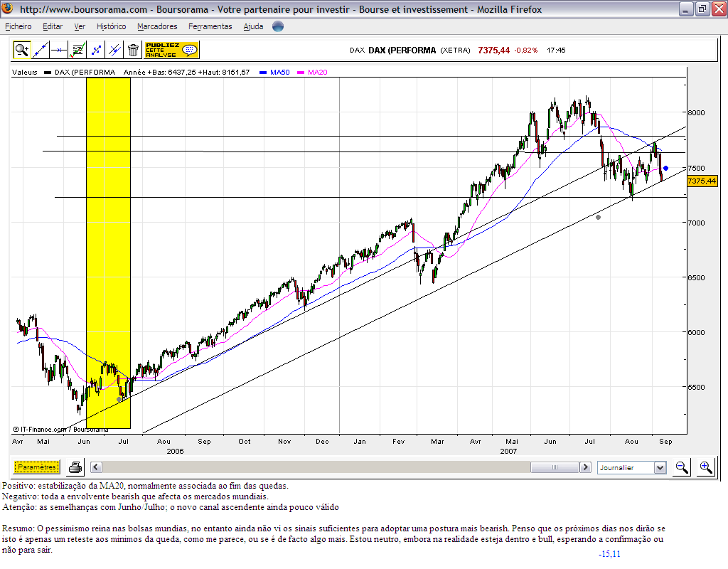Image resolution: width=728 pixels, height=569 pixels.
Task: Select the zoom magnifier chart tool
Action: (22, 50)
